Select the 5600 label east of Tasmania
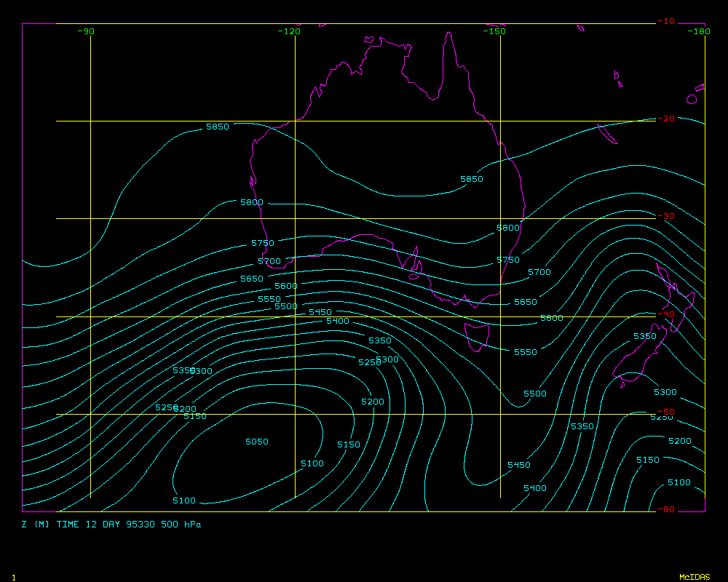 coord(551,319)
